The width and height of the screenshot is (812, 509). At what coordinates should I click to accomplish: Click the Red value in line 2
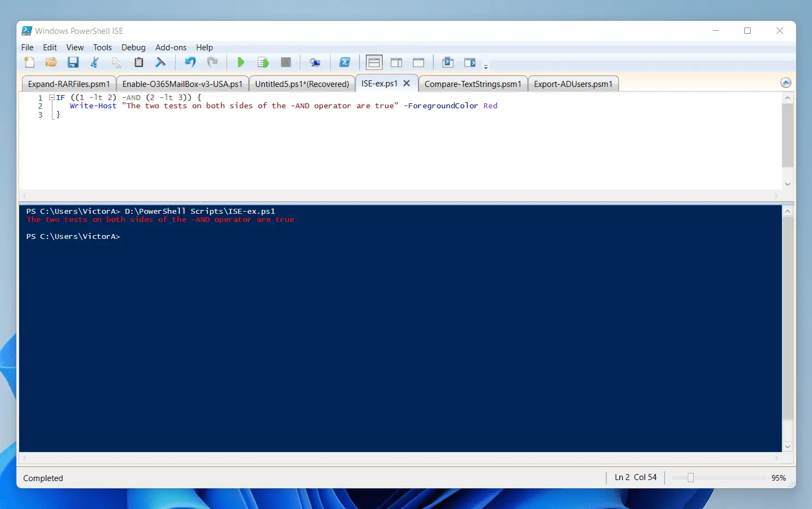click(x=490, y=106)
